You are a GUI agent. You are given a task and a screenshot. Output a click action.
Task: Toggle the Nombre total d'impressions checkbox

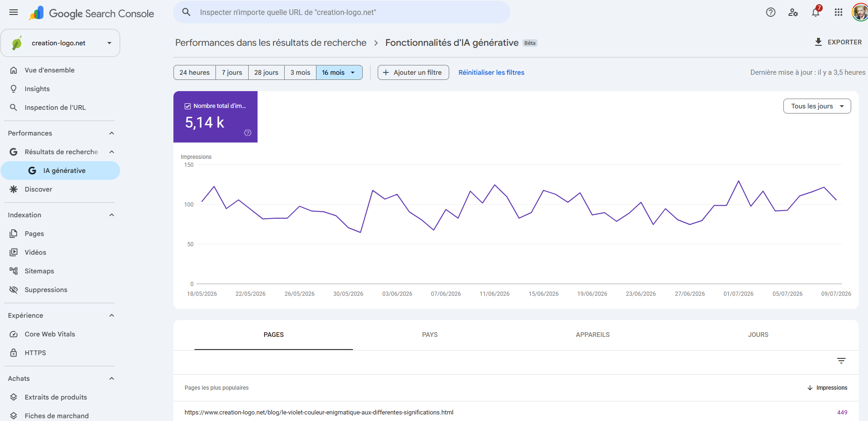(187, 106)
